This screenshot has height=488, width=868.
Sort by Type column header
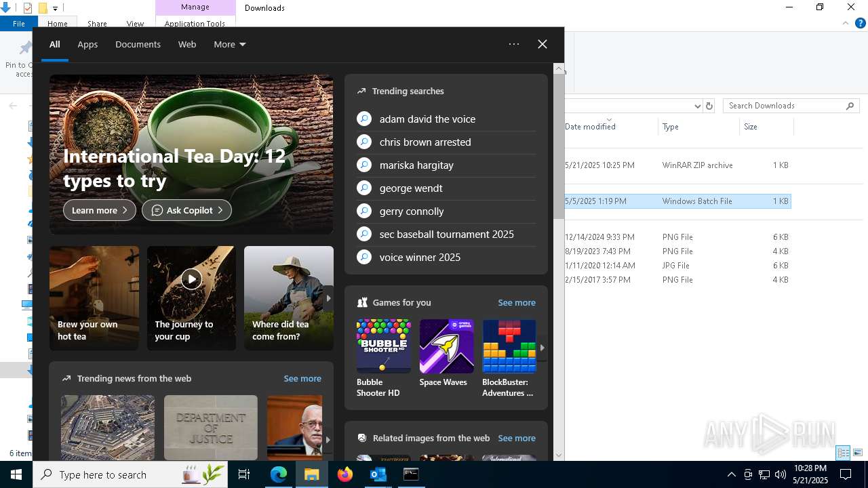tap(671, 127)
